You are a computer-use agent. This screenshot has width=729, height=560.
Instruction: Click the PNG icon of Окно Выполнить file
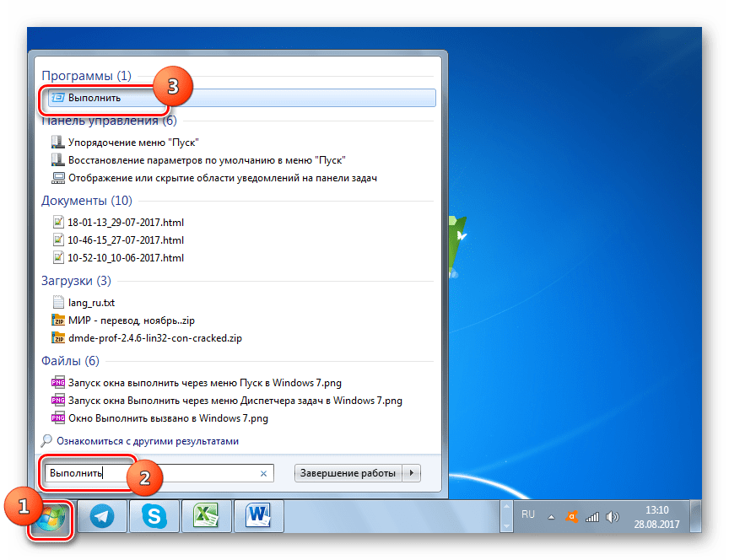coord(58,418)
